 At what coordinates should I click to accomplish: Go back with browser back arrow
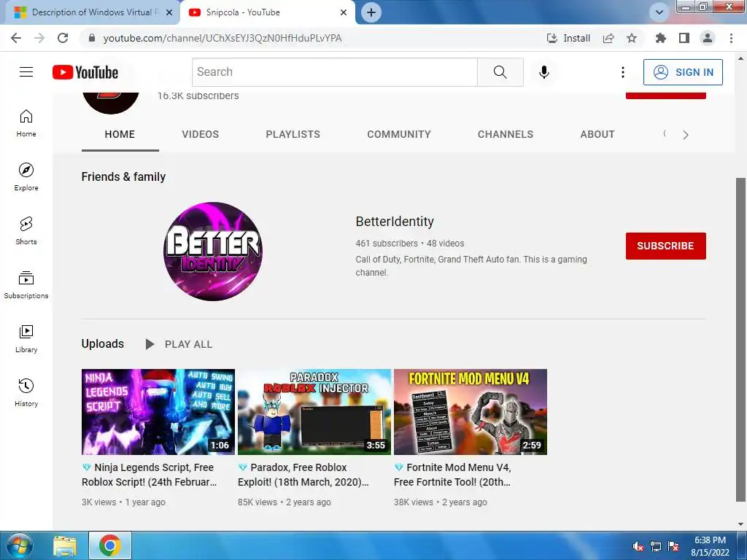(x=16, y=38)
